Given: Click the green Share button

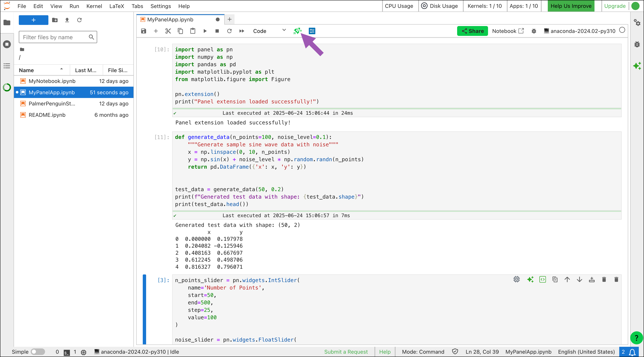Looking at the screenshot, I should coord(472,31).
